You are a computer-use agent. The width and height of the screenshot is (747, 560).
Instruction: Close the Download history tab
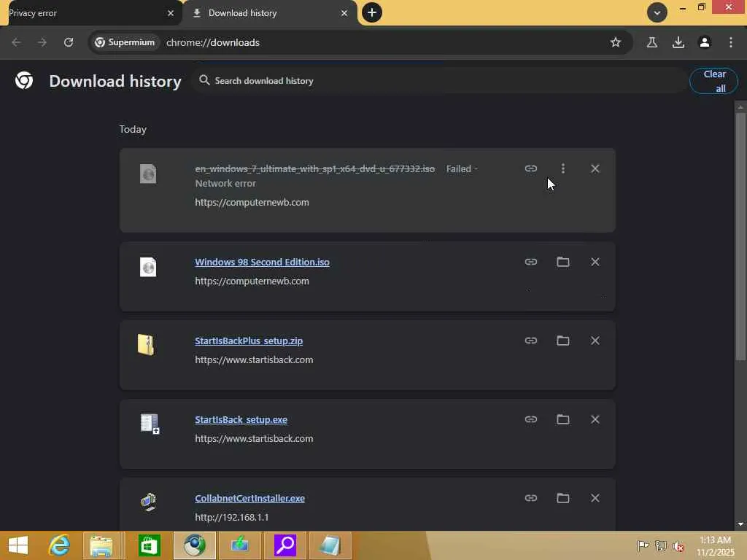(344, 13)
